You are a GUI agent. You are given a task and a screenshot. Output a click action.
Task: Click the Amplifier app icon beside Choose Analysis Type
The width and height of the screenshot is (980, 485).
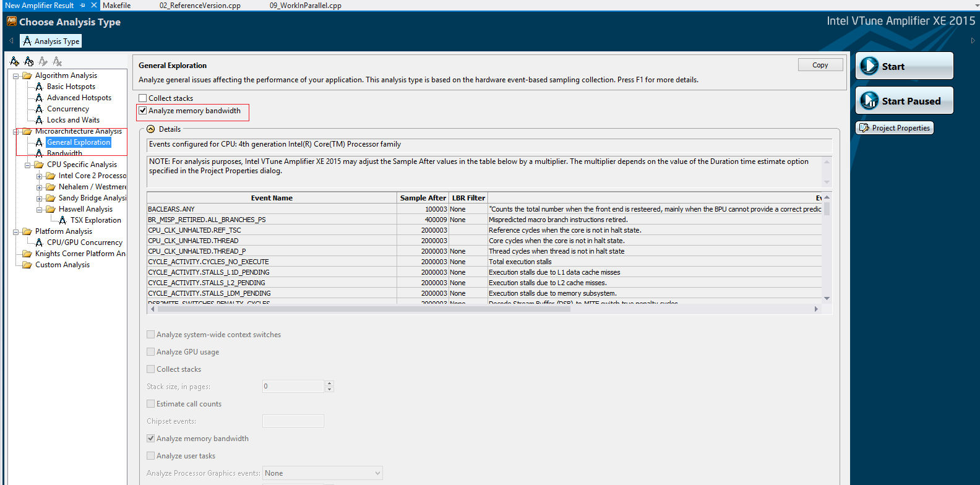pos(11,21)
